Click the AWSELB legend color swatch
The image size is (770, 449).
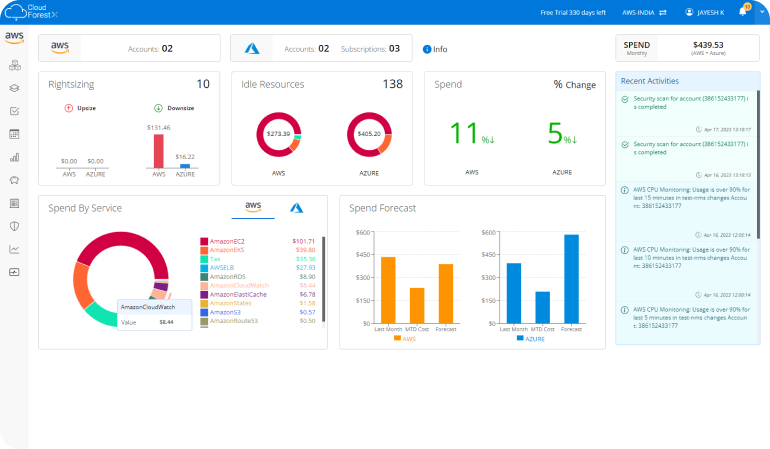[x=204, y=268]
